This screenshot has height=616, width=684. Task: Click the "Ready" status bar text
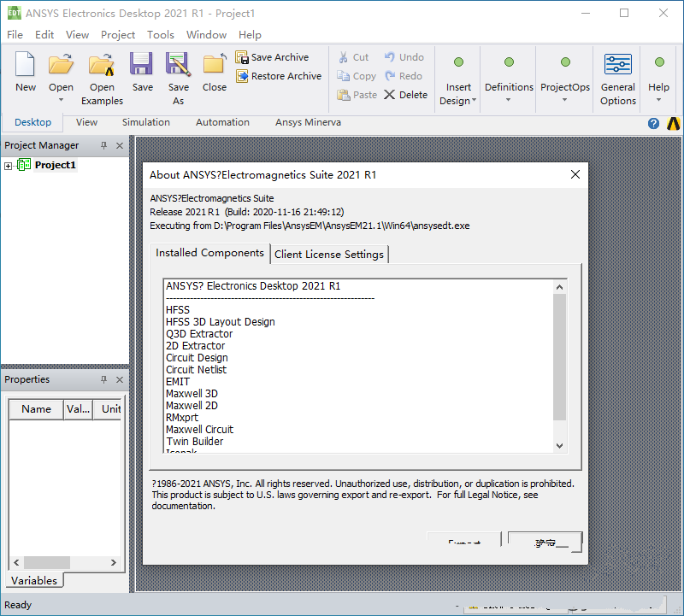click(18, 605)
